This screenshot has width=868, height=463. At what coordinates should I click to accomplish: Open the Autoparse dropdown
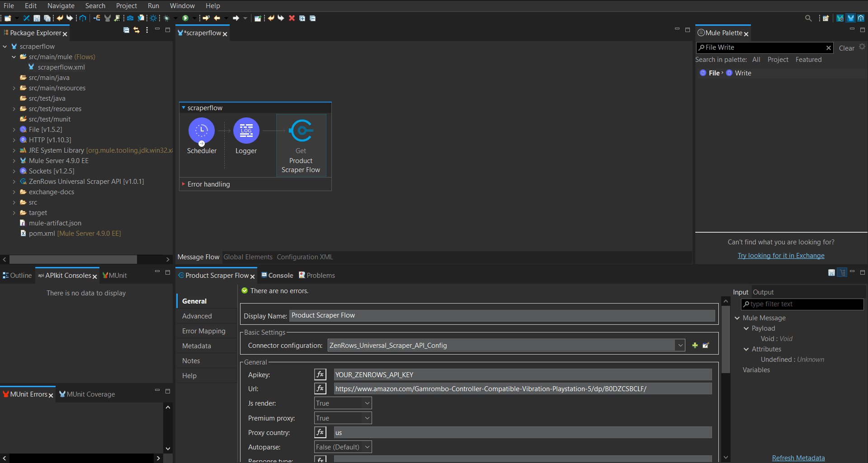(343, 447)
